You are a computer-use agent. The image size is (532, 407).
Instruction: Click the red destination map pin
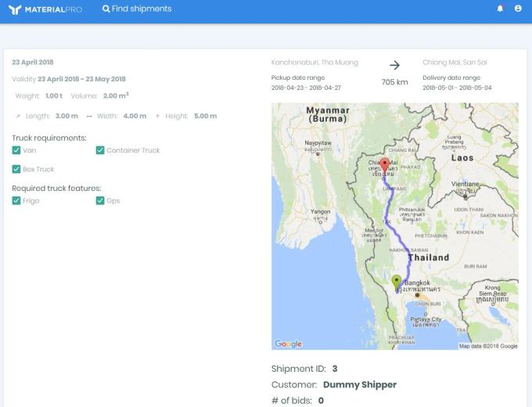coord(384,166)
